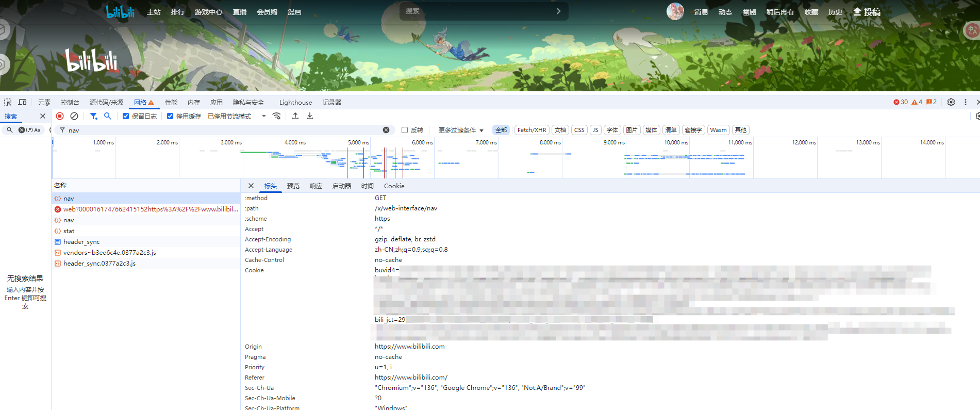980x410 pixels.
Task: Select the 全部 filter button
Action: [501, 130]
